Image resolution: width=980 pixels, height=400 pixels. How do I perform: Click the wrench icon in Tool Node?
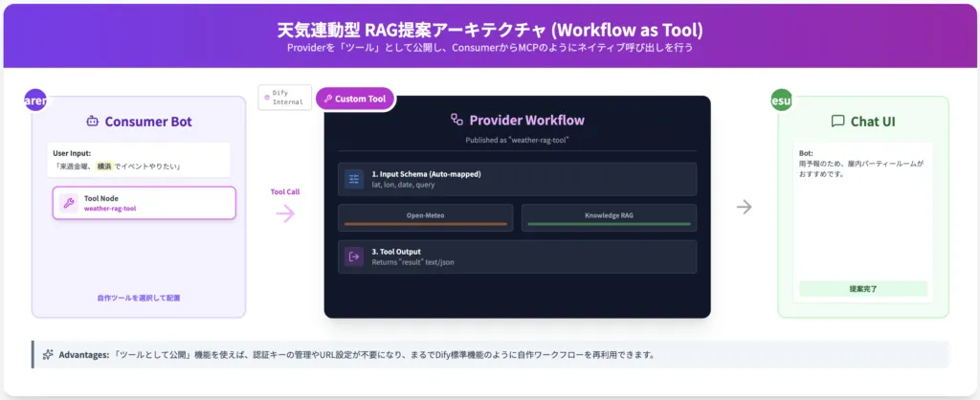(x=69, y=203)
